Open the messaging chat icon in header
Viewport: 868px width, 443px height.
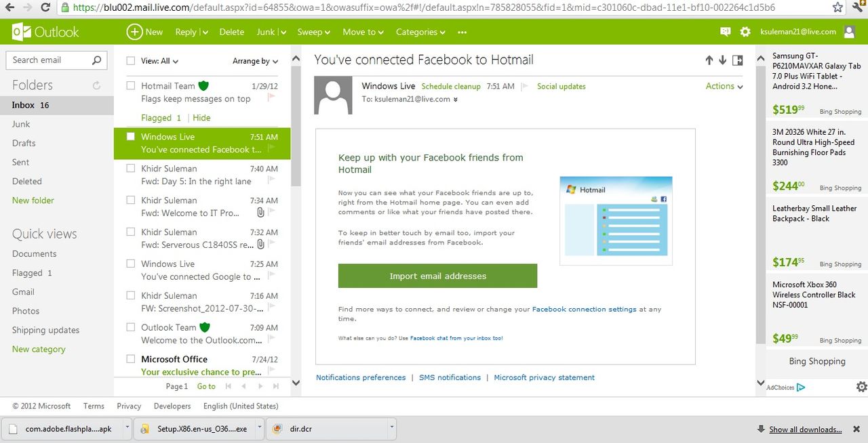pyautogui.click(x=725, y=32)
